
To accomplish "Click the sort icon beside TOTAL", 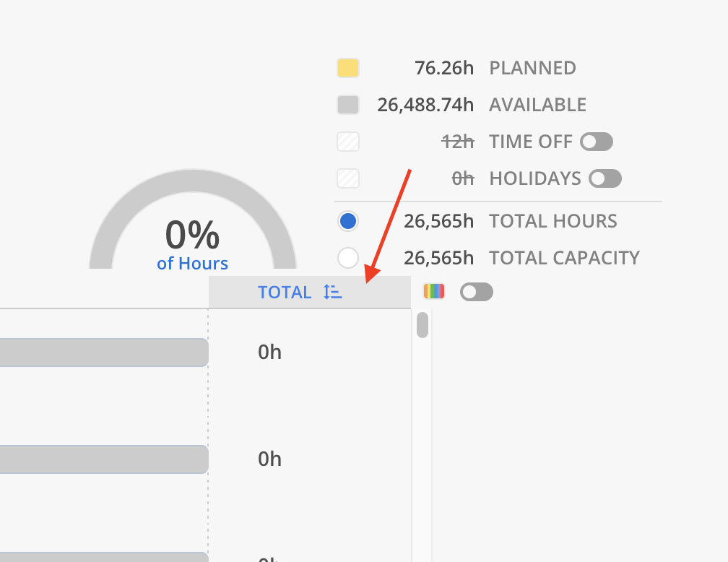I will point(332,292).
